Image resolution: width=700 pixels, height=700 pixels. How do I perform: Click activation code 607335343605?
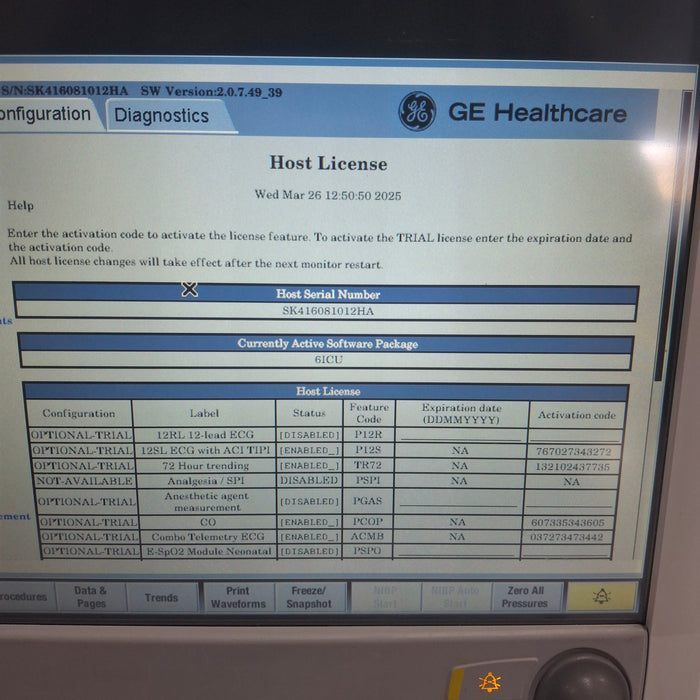(x=568, y=522)
